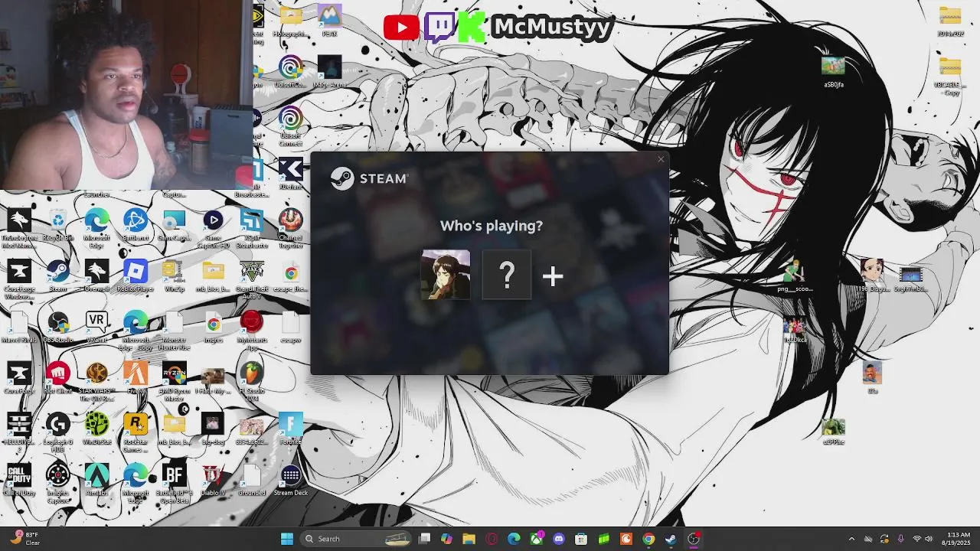980x551 pixels.
Task: Launch Fortnite desktop shortcut
Action: click(x=291, y=429)
